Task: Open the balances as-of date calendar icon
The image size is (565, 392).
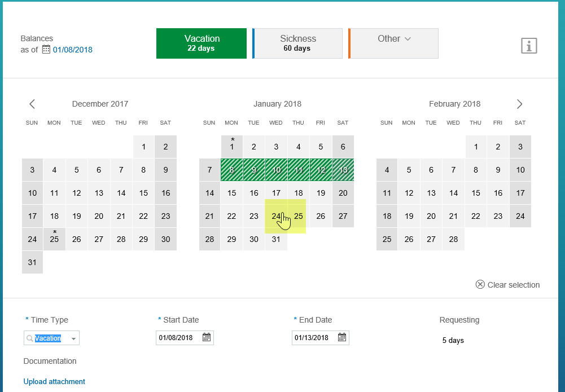Action: pos(46,49)
